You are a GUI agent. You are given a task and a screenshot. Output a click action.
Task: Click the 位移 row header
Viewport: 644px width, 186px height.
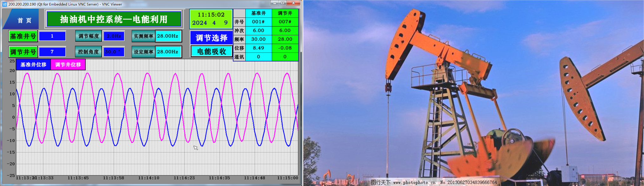click(239, 48)
